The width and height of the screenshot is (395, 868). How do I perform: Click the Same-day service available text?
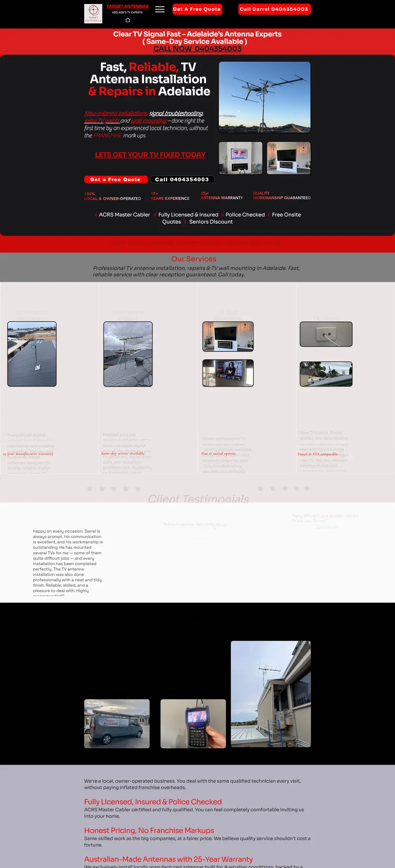pyautogui.click(x=123, y=453)
